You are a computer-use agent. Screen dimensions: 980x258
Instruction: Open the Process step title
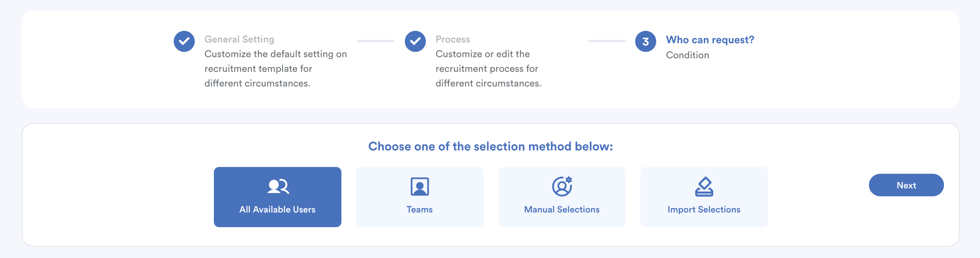pyautogui.click(x=452, y=39)
